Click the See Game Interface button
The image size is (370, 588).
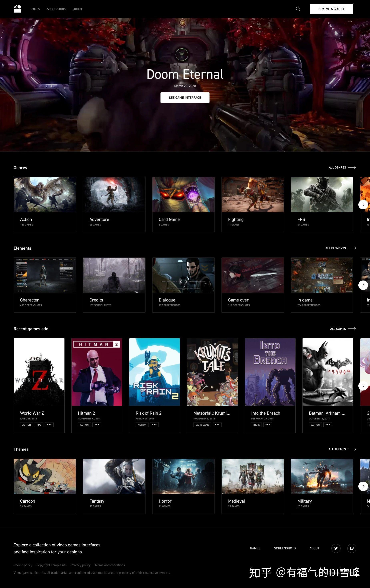pyautogui.click(x=185, y=97)
